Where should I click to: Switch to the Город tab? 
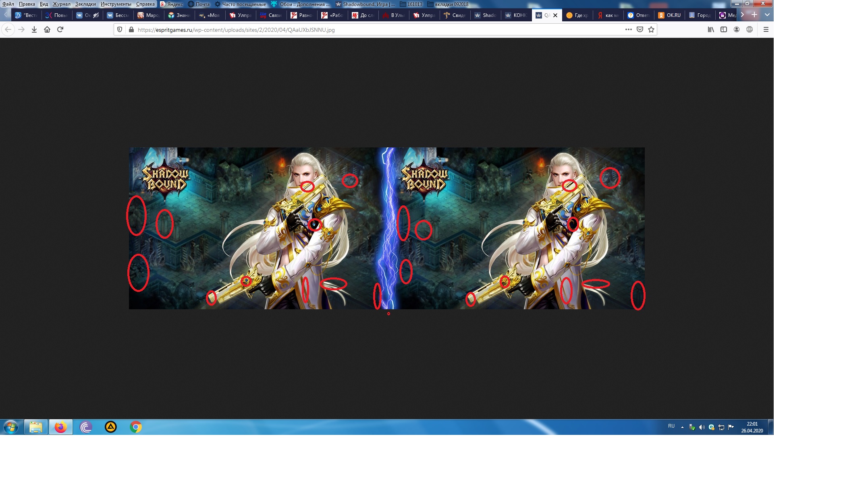[700, 15]
